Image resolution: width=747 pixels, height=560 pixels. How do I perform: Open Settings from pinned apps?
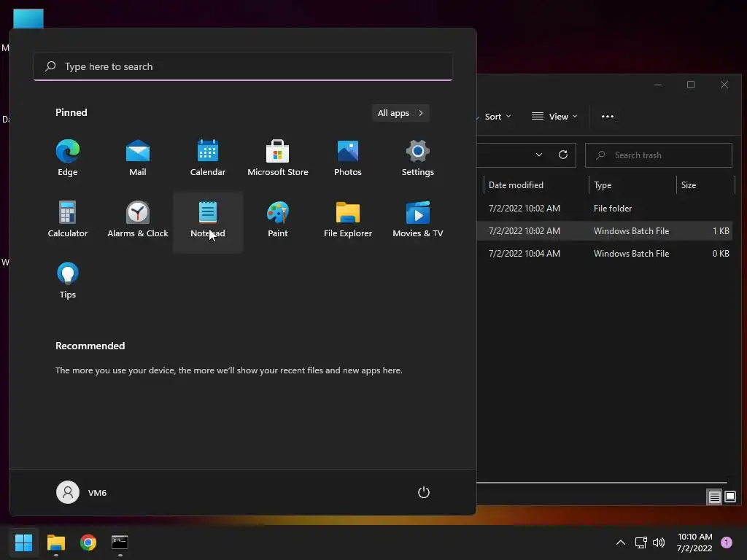coord(418,158)
